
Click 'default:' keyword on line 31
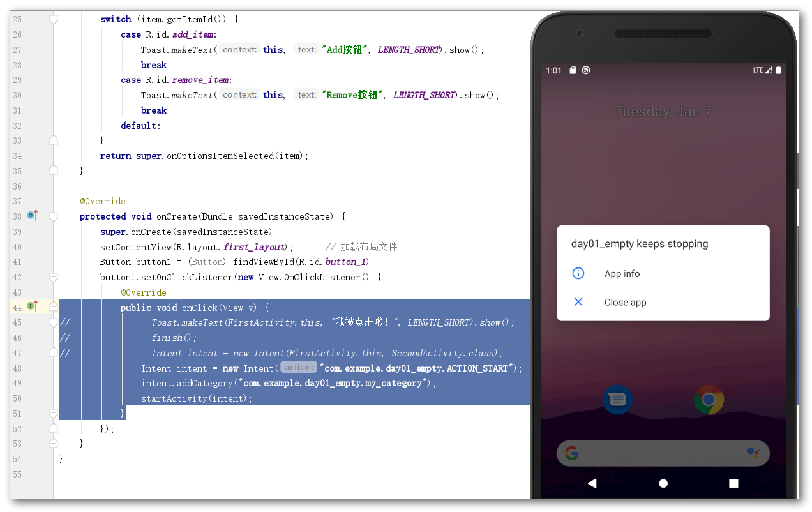pyautogui.click(x=140, y=125)
